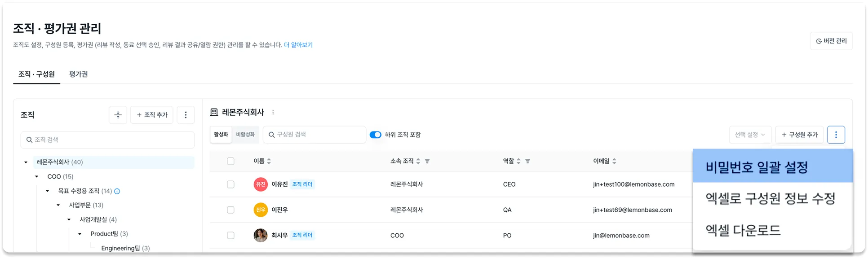Click the building icon beside 레몬주식회사 heading
This screenshot has width=868, height=258.
(214, 112)
